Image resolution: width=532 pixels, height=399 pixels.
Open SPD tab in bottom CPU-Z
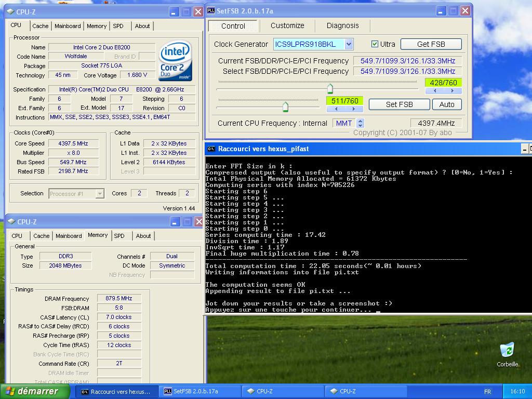[x=119, y=236]
